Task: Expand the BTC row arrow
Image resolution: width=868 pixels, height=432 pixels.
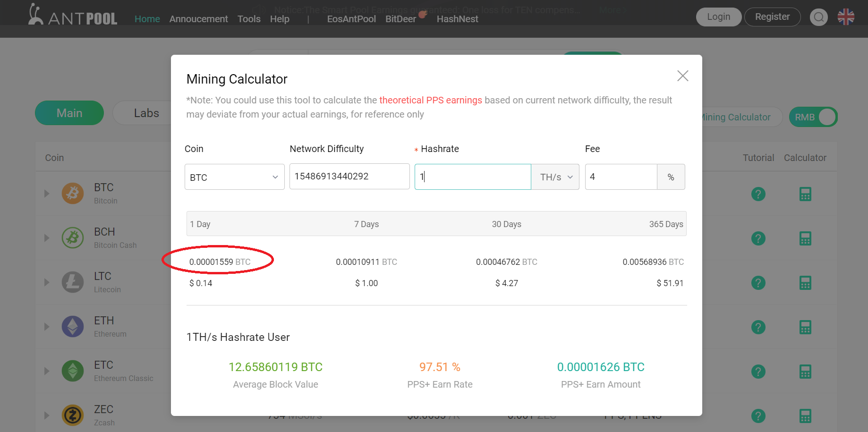Action: pos(47,194)
